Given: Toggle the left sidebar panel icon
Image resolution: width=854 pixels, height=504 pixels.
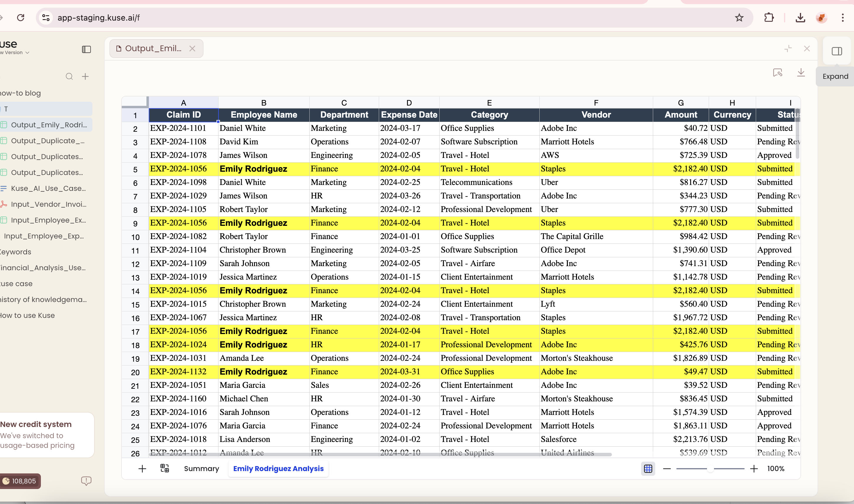Looking at the screenshot, I should click(x=86, y=50).
